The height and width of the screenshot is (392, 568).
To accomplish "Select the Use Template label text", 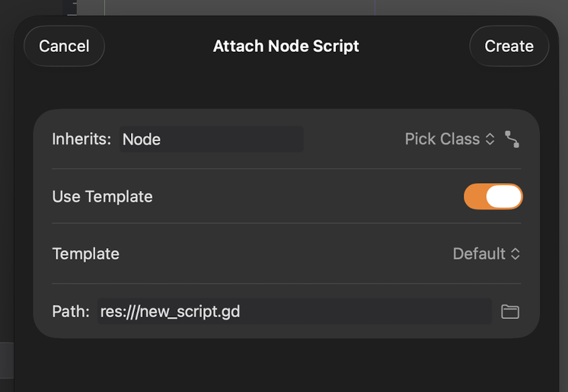I will [x=103, y=196].
